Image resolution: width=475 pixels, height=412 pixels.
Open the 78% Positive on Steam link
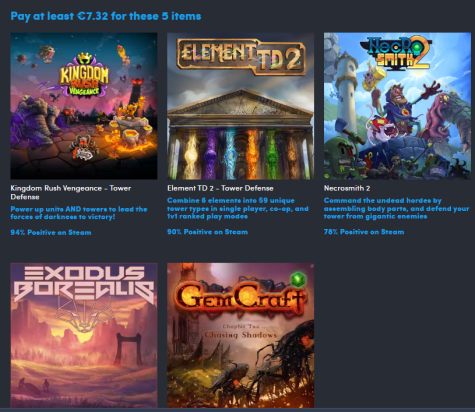tap(364, 232)
